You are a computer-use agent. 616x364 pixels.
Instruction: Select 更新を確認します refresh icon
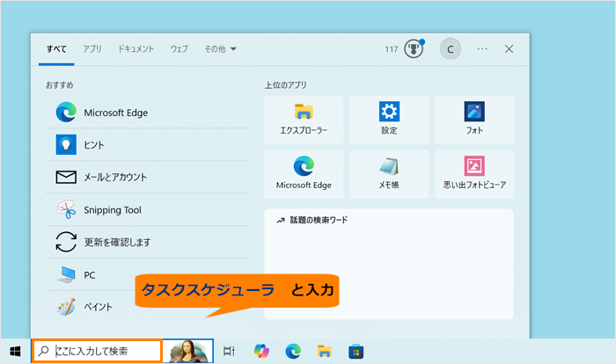[66, 242]
